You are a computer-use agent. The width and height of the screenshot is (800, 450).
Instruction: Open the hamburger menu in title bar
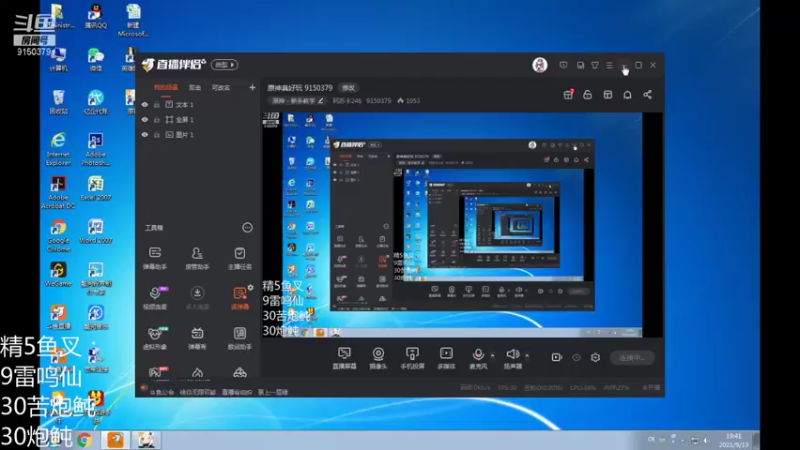pos(609,65)
